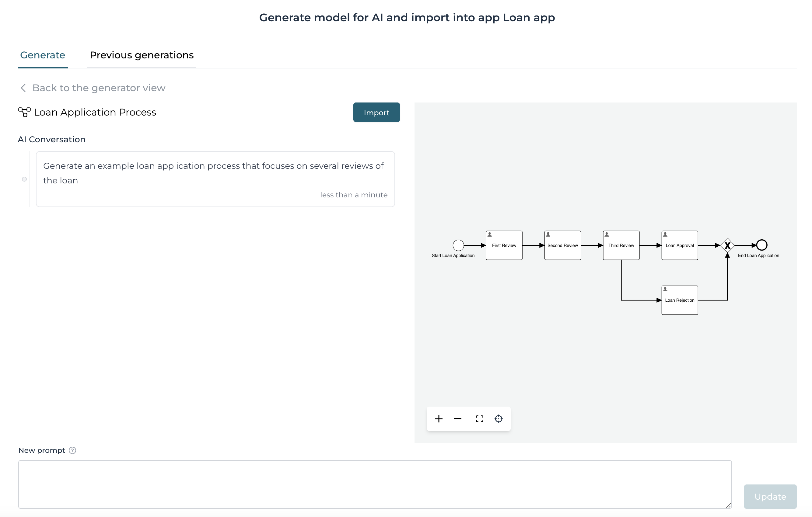Select the Loan Rejection task box
The width and height of the screenshot is (812, 517).
click(x=680, y=300)
